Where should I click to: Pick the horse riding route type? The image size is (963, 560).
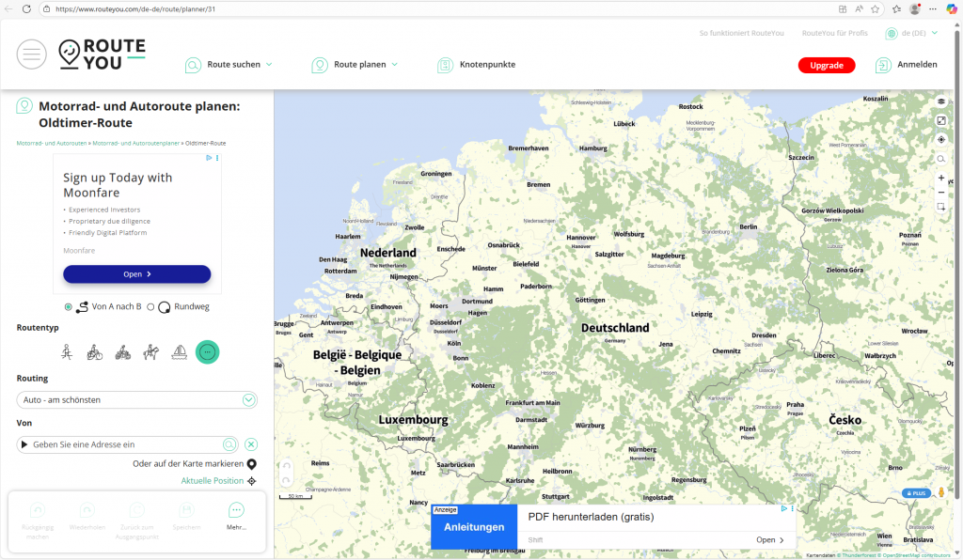click(150, 352)
